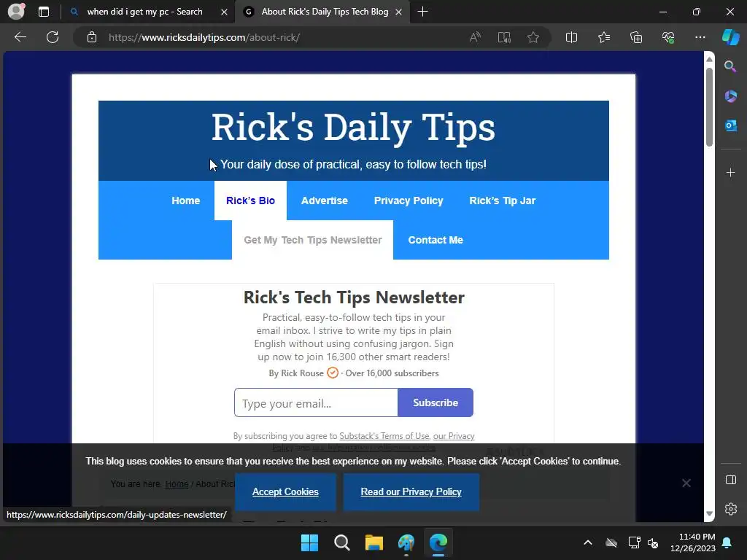Open the Outlook sidebar icon
747x560 pixels.
(730, 125)
